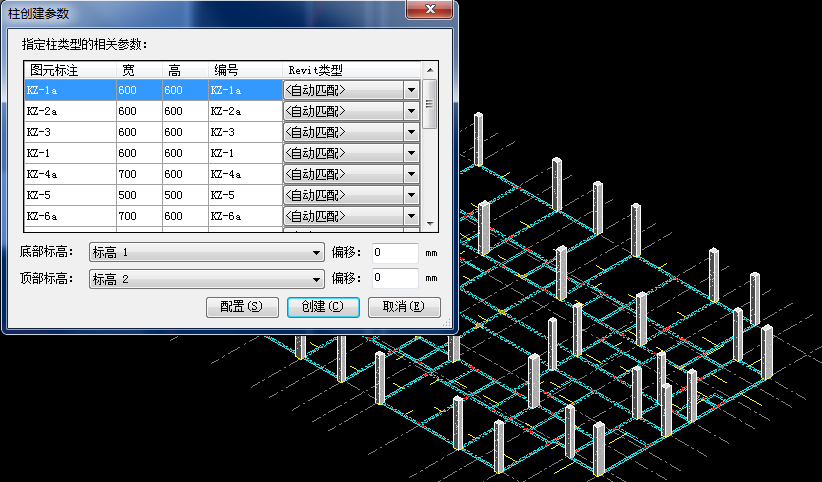822x482 pixels.
Task: Open Revit类型 dropdown for the KZ-4a row
Action: (410, 174)
